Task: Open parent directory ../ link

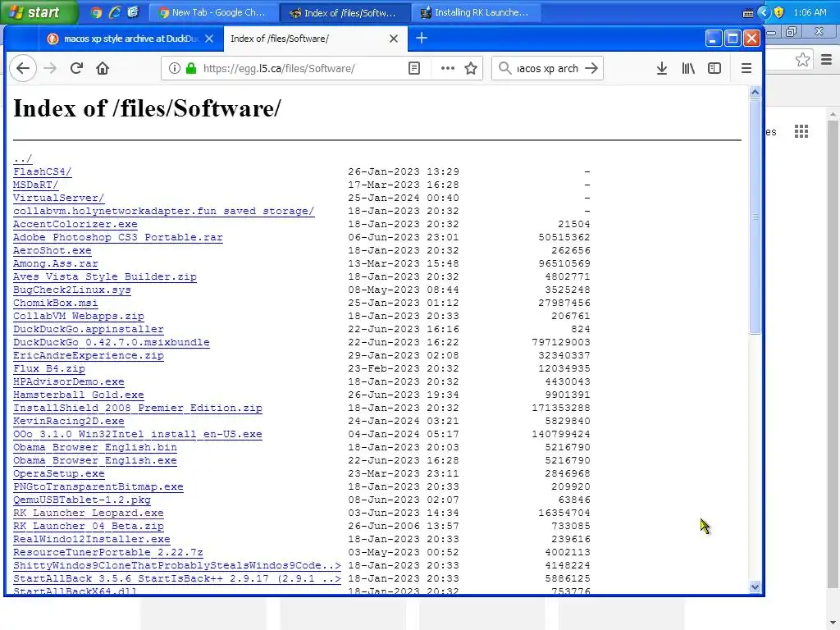Action: tap(22, 158)
